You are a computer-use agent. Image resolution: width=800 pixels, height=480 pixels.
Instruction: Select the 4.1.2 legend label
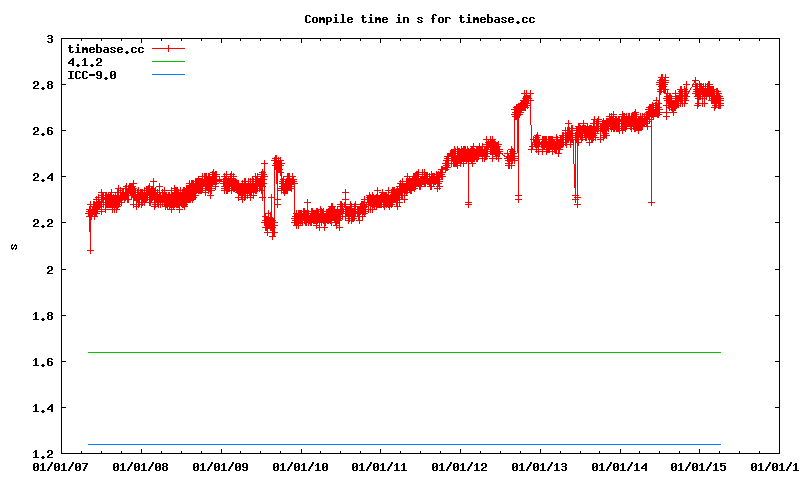(83, 62)
